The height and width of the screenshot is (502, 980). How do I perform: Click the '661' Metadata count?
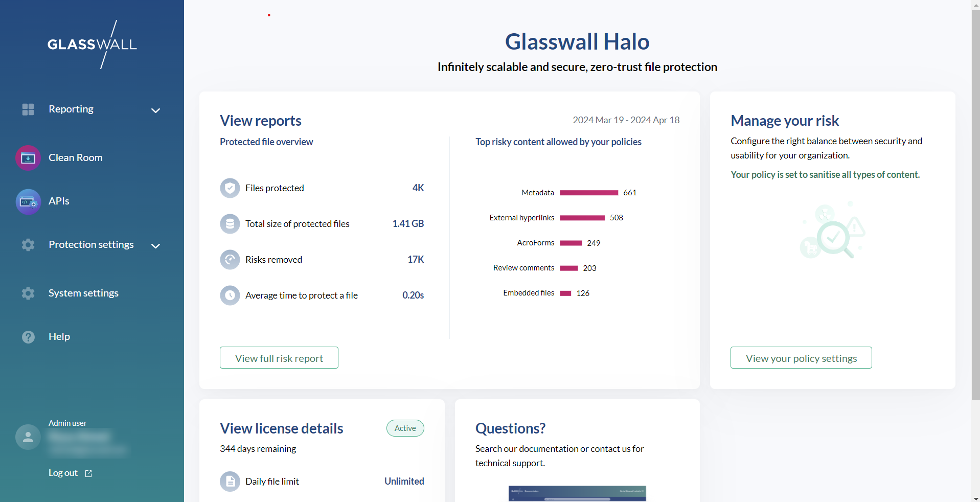(630, 193)
